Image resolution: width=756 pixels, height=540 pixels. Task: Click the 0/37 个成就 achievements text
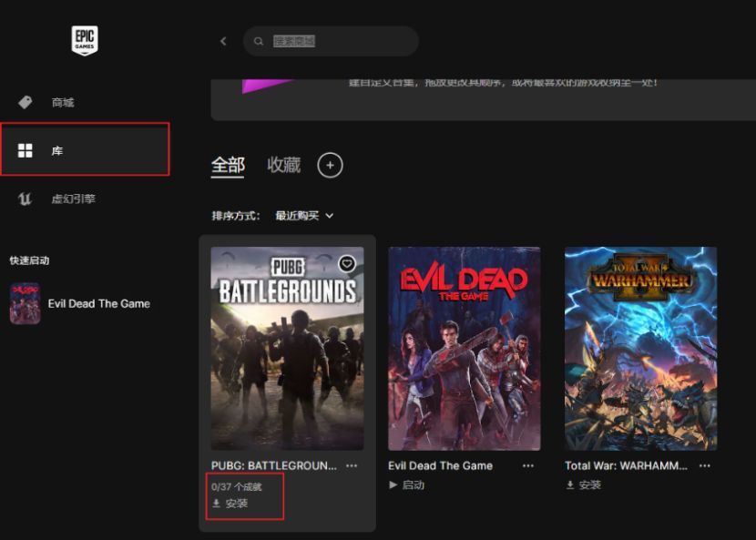point(236,487)
